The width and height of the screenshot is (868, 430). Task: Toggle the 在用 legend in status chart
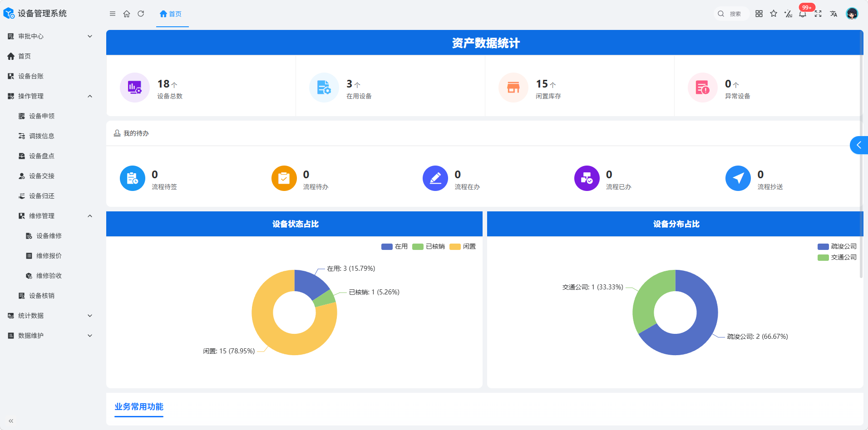[395, 246]
